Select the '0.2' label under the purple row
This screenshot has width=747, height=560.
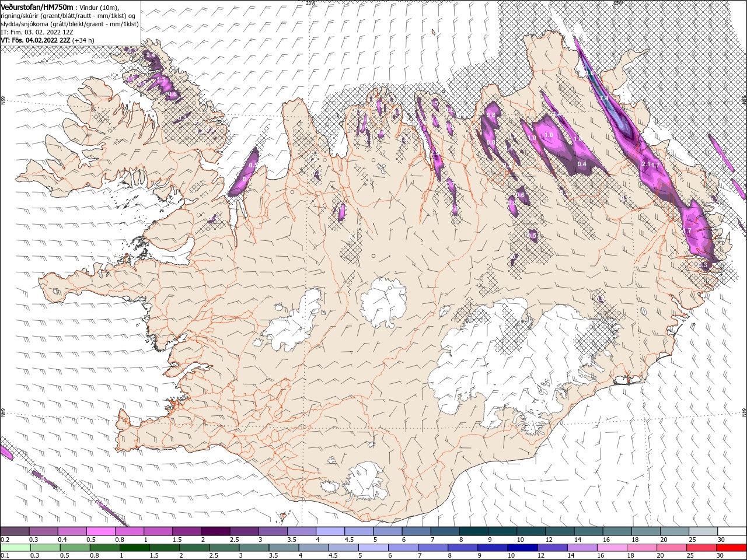(4, 539)
